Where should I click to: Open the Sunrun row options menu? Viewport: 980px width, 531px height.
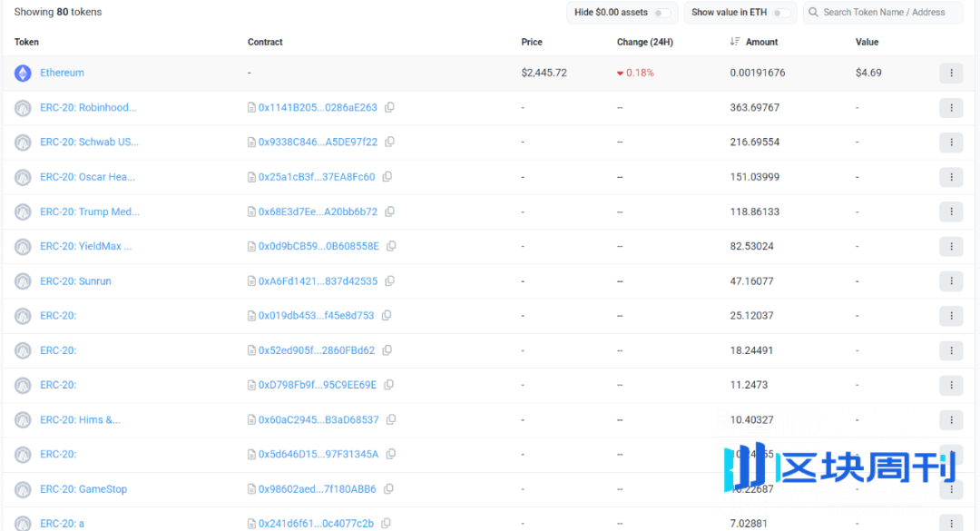(951, 281)
